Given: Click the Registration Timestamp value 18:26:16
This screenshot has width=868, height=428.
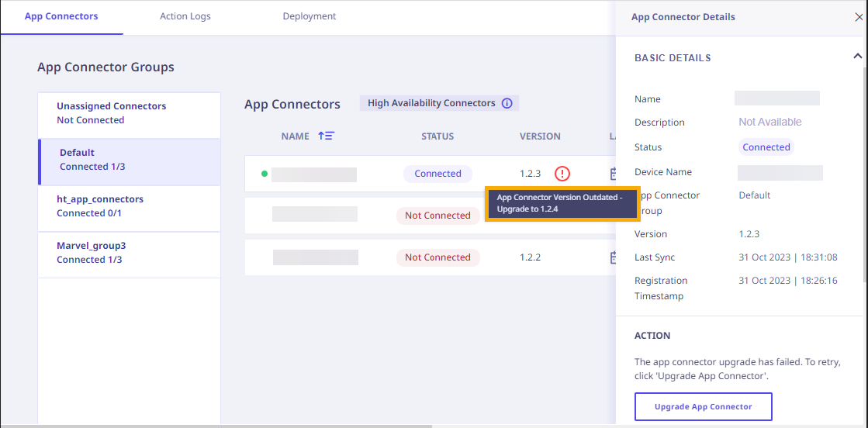Looking at the screenshot, I should (x=788, y=281).
